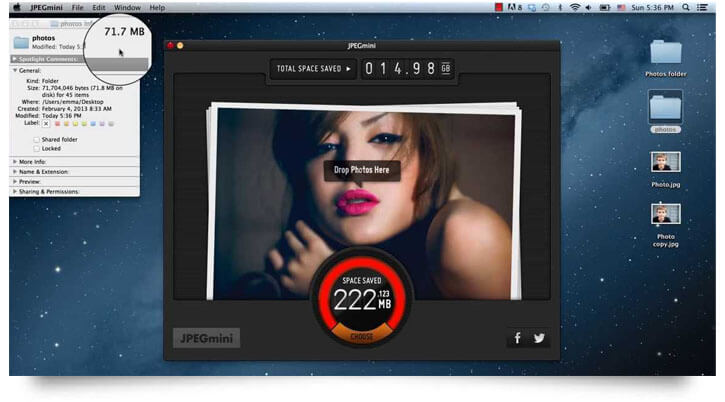Enable the Locked checkbox
This screenshot has height=402, width=725.
coord(36,148)
